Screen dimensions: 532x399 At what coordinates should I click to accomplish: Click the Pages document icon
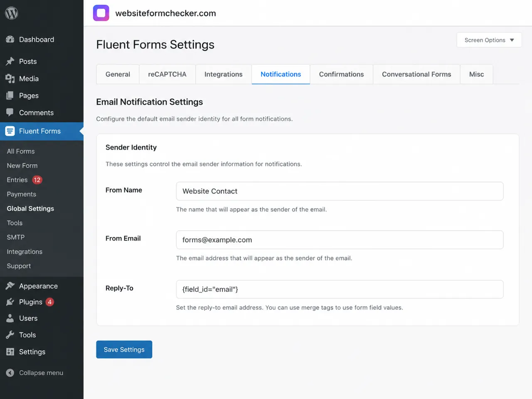[10, 96]
